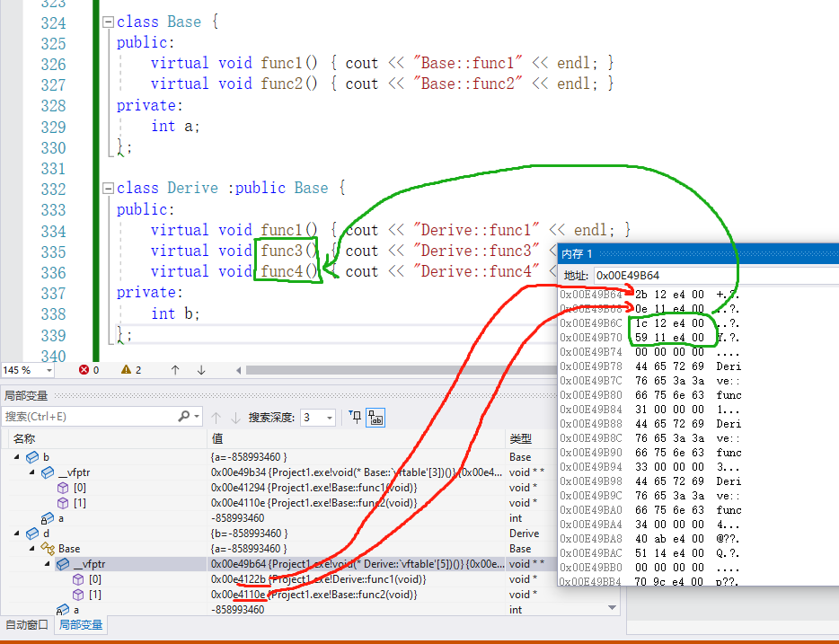Click memory row 0x00E49B6C

point(650,323)
